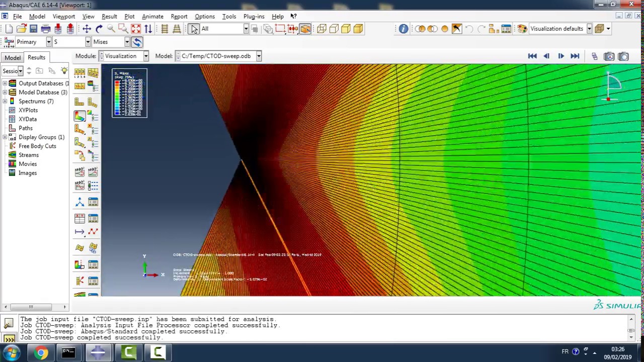This screenshot has width=644, height=362.
Task: Open the Viewport menu
Action: pyautogui.click(x=64, y=16)
